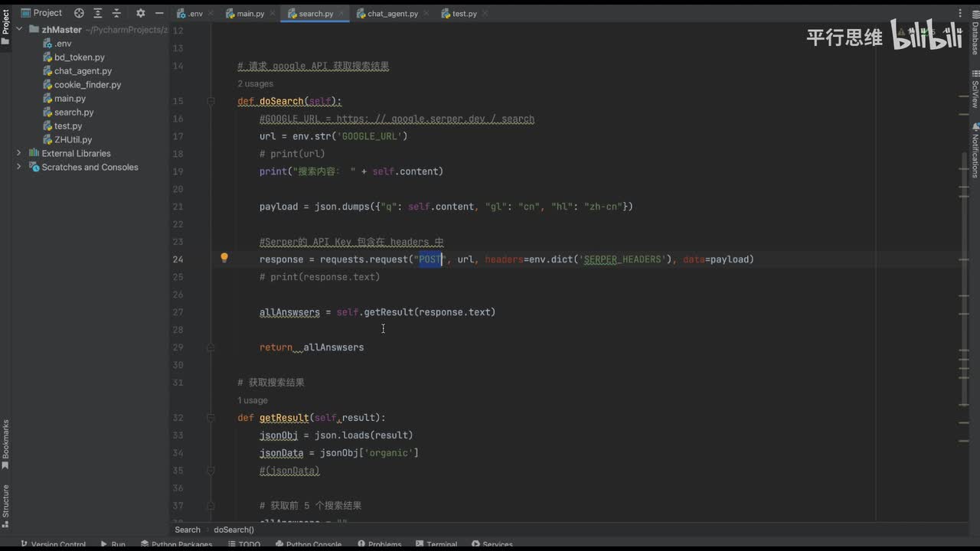Hide the Project tool window with minus icon
980x551 pixels.
[158, 13]
